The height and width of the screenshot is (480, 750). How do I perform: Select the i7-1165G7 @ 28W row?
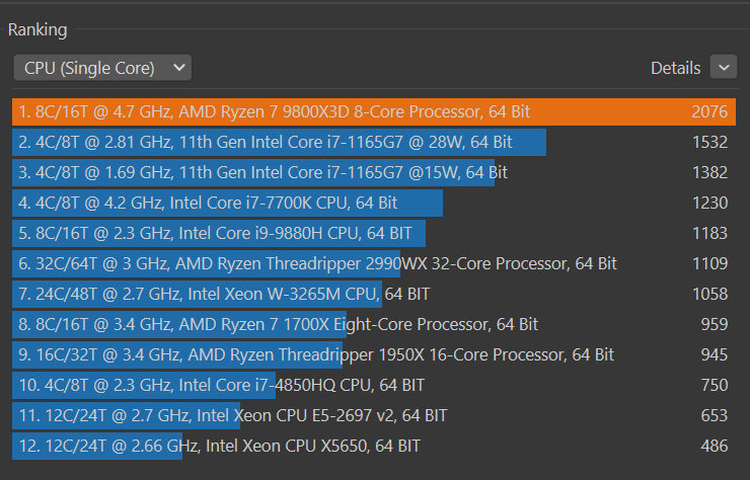pos(374,142)
